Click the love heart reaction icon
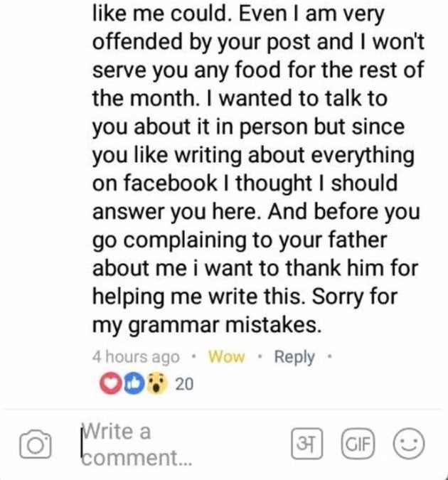448x480 pixels. 110,383
